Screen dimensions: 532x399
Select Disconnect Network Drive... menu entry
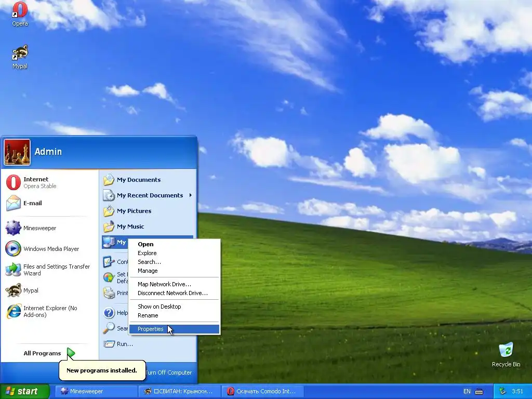(x=175, y=293)
